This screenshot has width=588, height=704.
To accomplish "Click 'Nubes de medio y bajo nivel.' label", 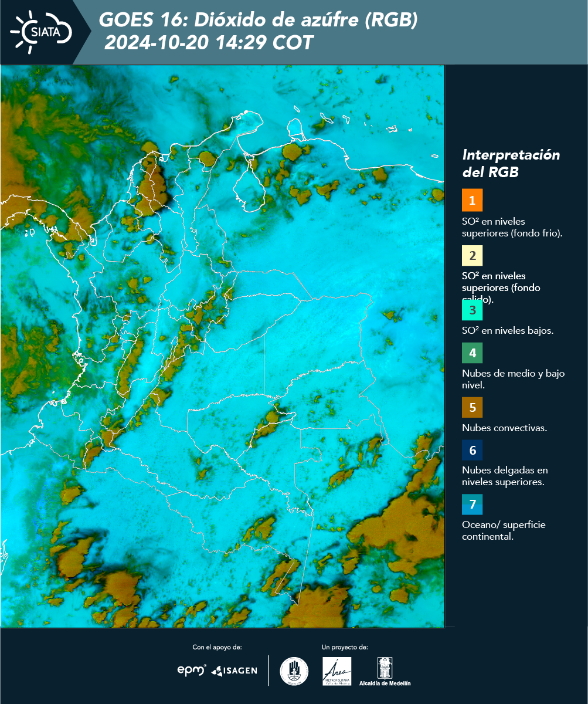I will (x=514, y=379).
